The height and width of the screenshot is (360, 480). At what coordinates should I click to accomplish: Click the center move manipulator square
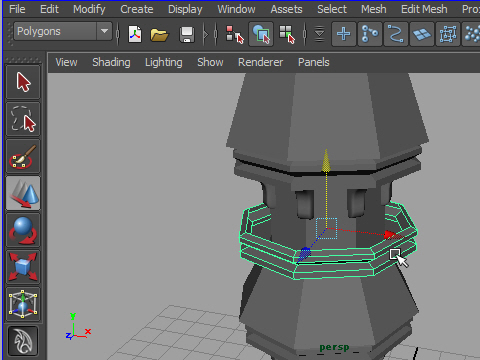[326, 228]
